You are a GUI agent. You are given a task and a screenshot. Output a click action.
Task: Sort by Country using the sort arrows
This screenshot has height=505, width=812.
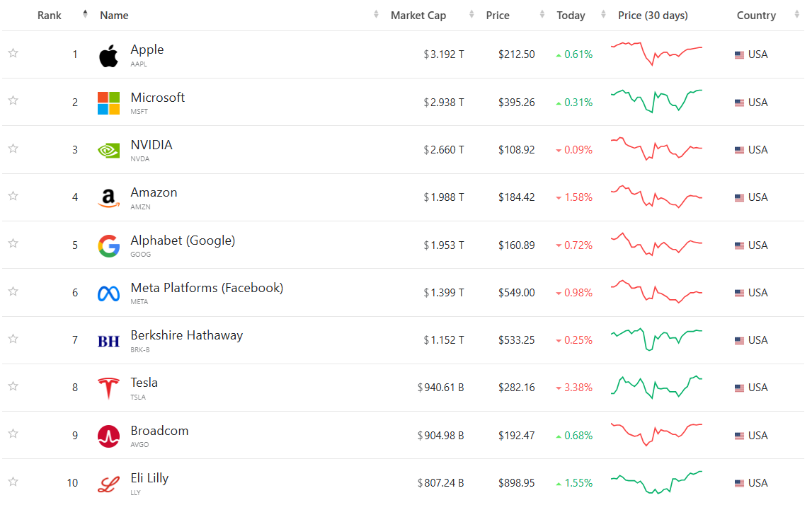pyautogui.click(x=796, y=14)
